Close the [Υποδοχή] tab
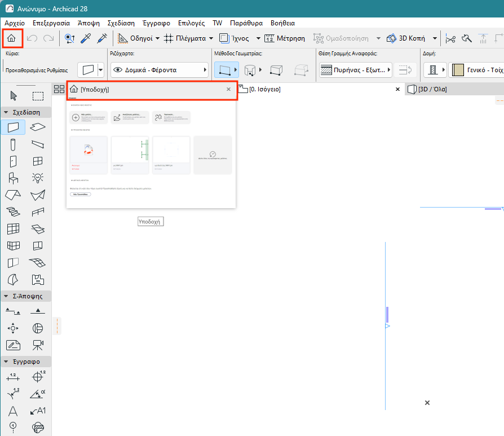 click(228, 89)
